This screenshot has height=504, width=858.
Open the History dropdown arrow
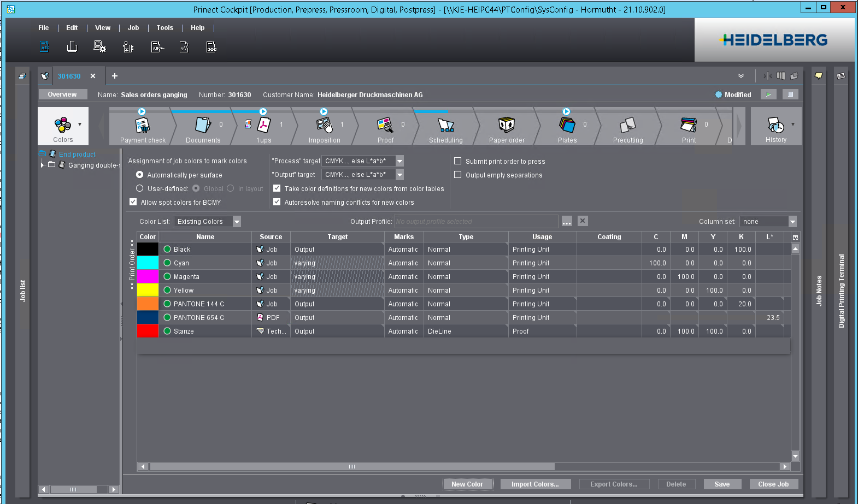click(793, 124)
